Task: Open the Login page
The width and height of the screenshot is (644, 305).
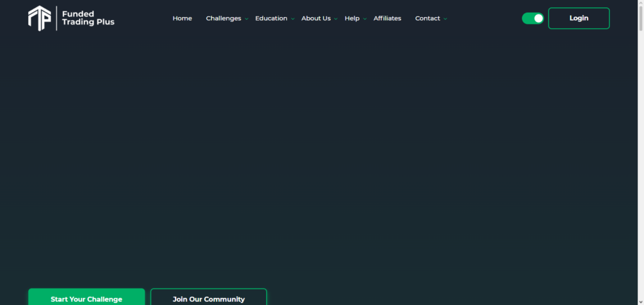Action: click(579, 18)
